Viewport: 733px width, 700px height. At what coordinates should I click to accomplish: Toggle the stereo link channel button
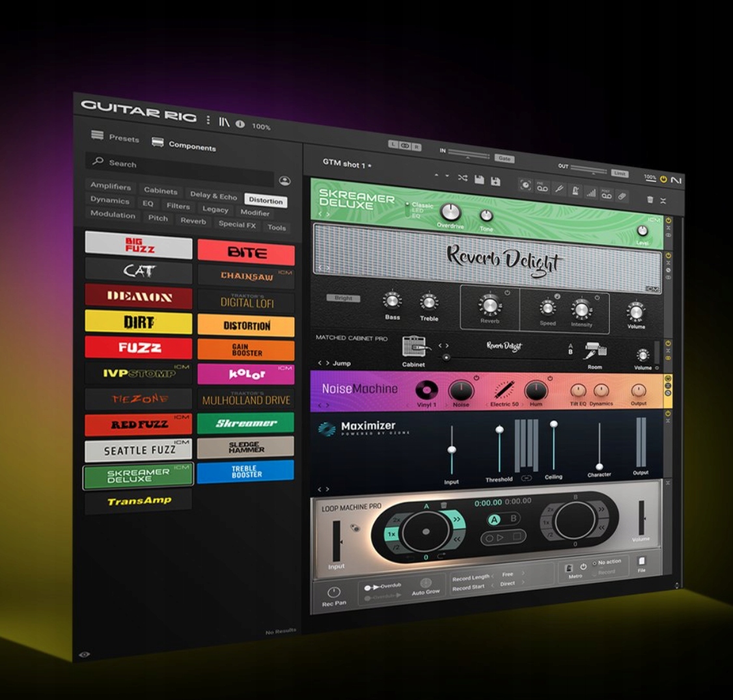[x=405, y=146]
